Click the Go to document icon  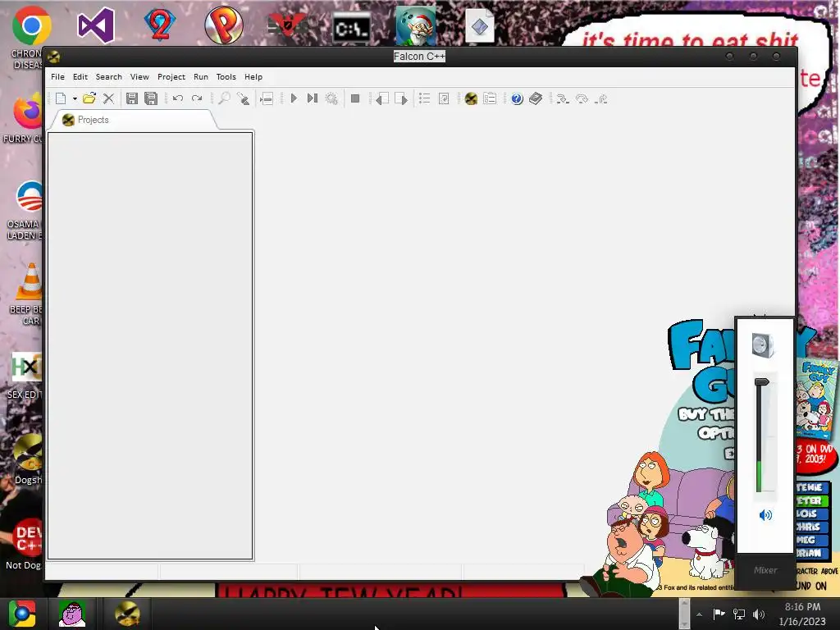click(444, 98)
